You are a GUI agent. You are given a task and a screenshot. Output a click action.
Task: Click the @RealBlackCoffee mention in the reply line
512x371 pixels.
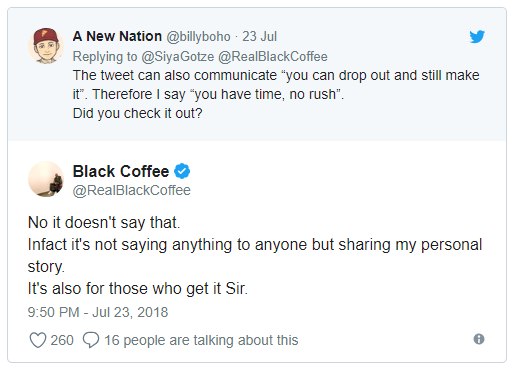coord(273,57)
